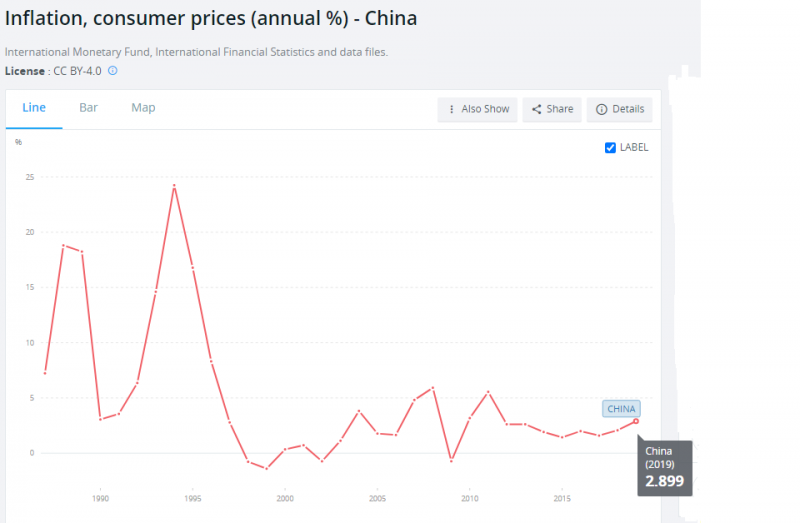Click the info icon beside CC BY-4.0
Screen dimensions: 800x523
(x=113, y=71)
